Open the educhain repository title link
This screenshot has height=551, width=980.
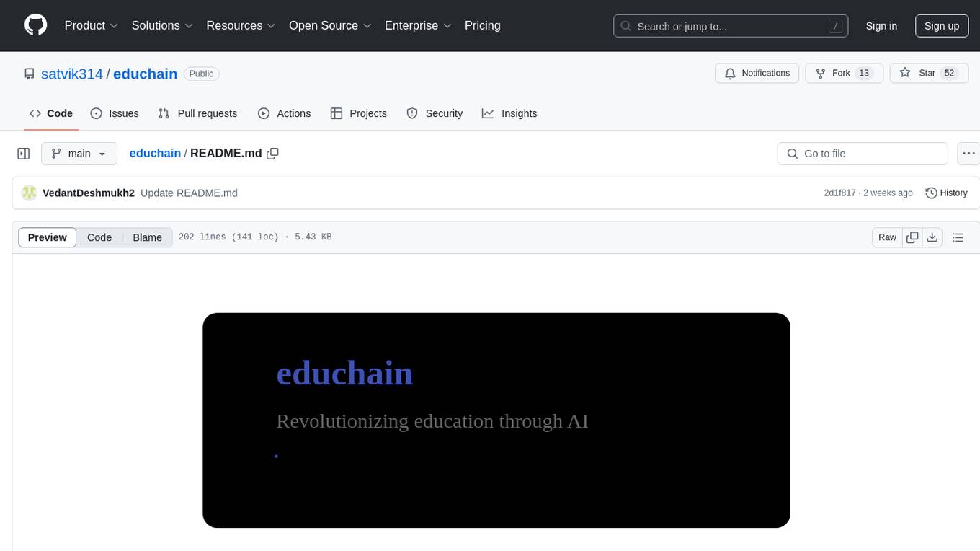coord(146,74)
